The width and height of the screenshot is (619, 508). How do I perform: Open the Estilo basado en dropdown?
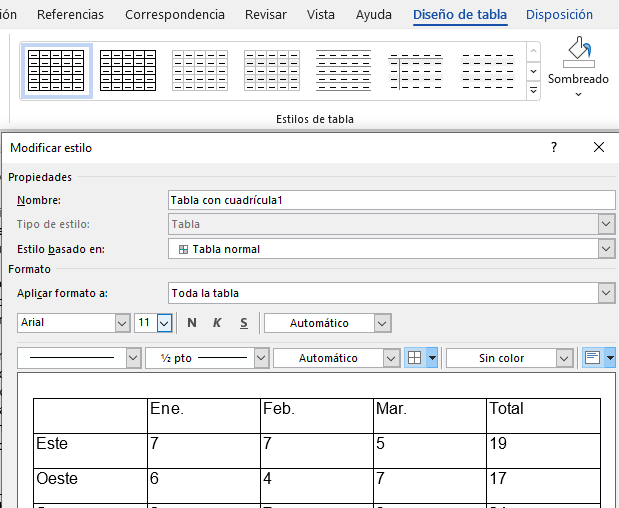click(607, 249)
